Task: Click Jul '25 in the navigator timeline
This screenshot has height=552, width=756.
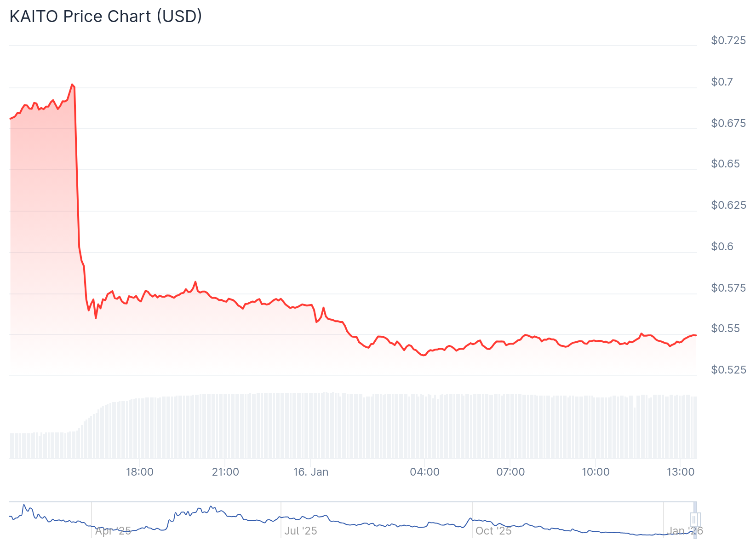Action: click(301, 531)
